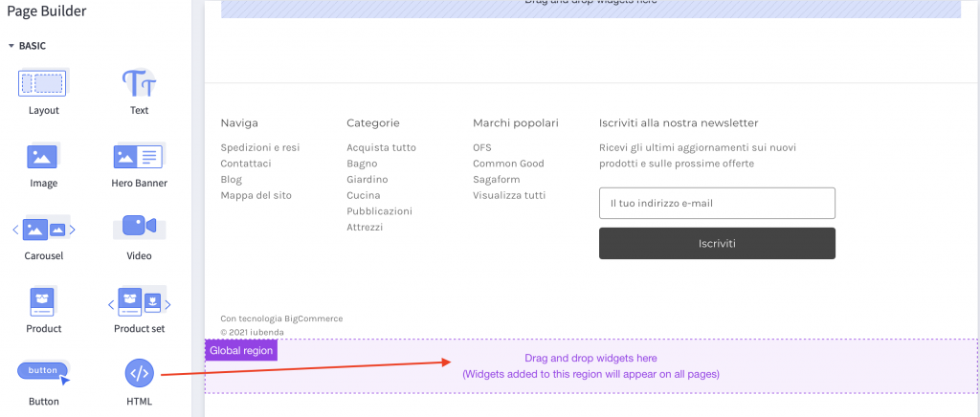Click the Iscriviti newsletter button
Viewport: 980px width, 417px height.
[717, 243]
